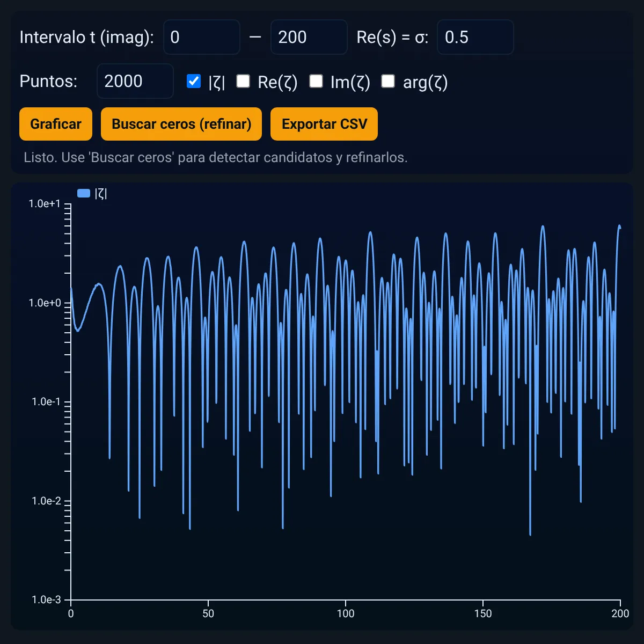The width and height of the screenshot is (644, 644).
Task: Click the y-axis label 1.0e+0
Action: point(45,303)
